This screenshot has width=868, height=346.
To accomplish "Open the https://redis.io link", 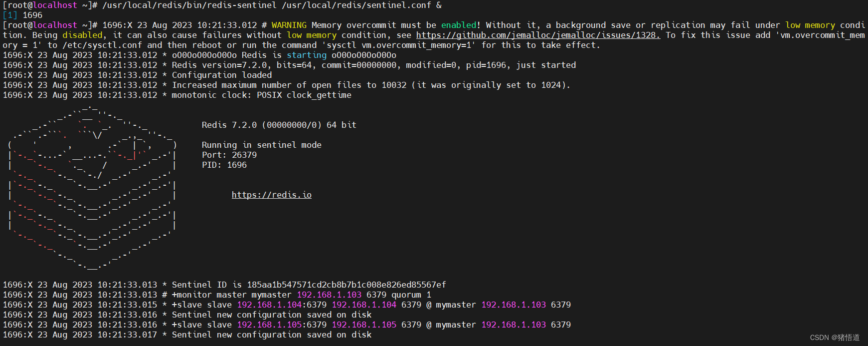I will (272, 195).
